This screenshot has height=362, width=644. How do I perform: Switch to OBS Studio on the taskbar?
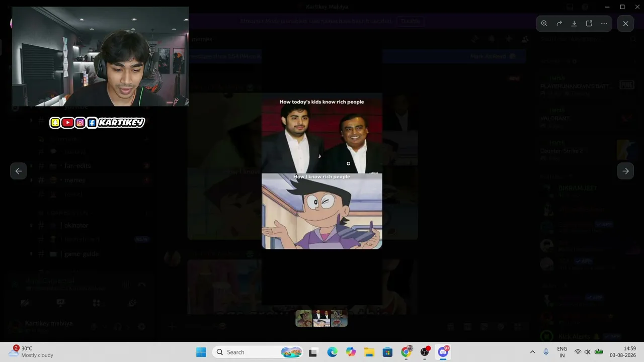[x=425, y=352]
